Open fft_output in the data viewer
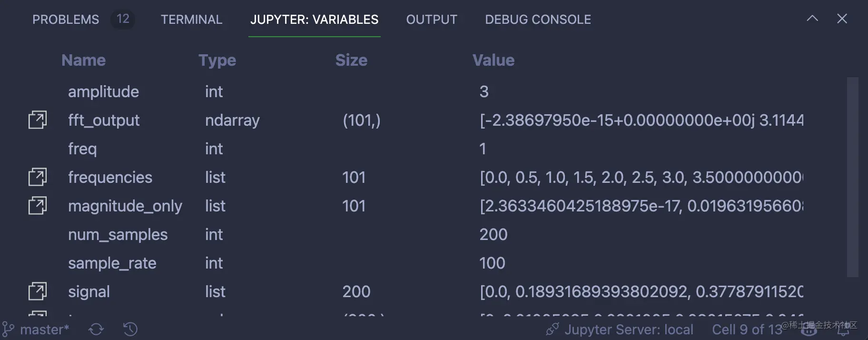 (x=38, y=120)
